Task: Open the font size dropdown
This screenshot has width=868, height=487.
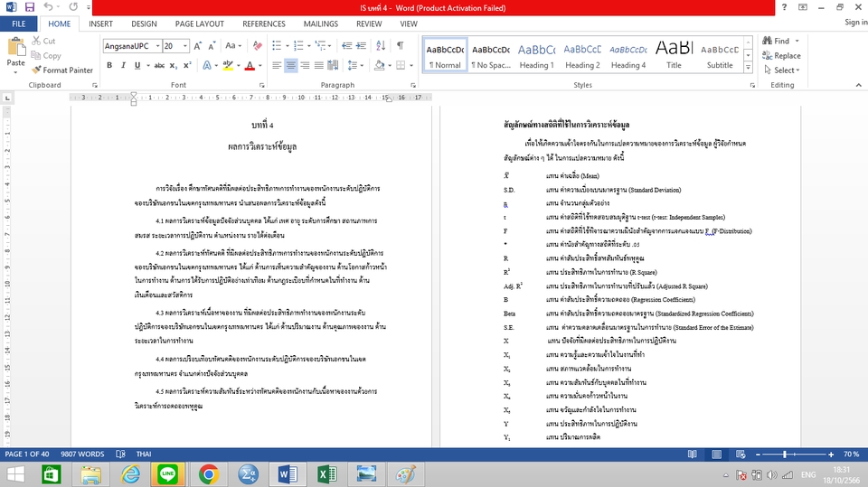Action: (x=185, y=46)
